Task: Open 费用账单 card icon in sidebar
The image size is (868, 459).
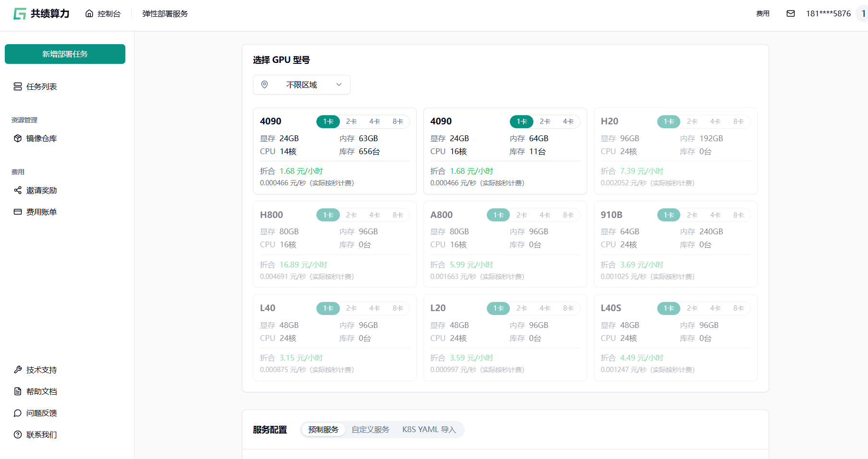Action: (18, 212)
